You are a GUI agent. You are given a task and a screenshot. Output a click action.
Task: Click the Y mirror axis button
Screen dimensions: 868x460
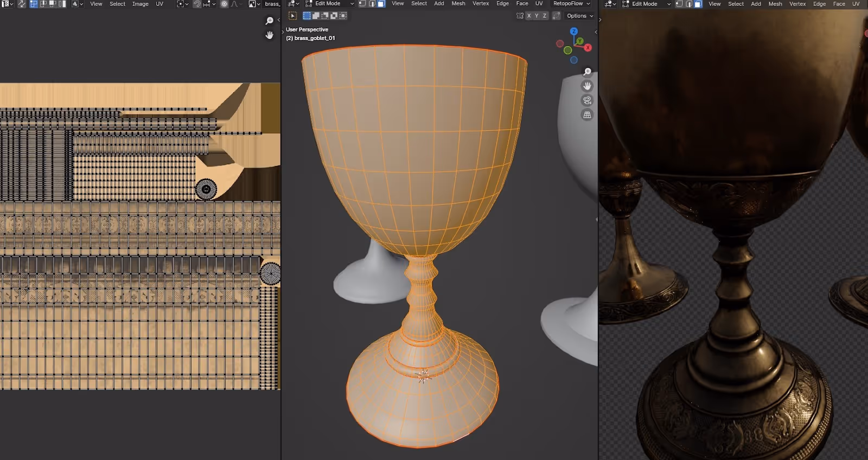click(x=537, y=16)
